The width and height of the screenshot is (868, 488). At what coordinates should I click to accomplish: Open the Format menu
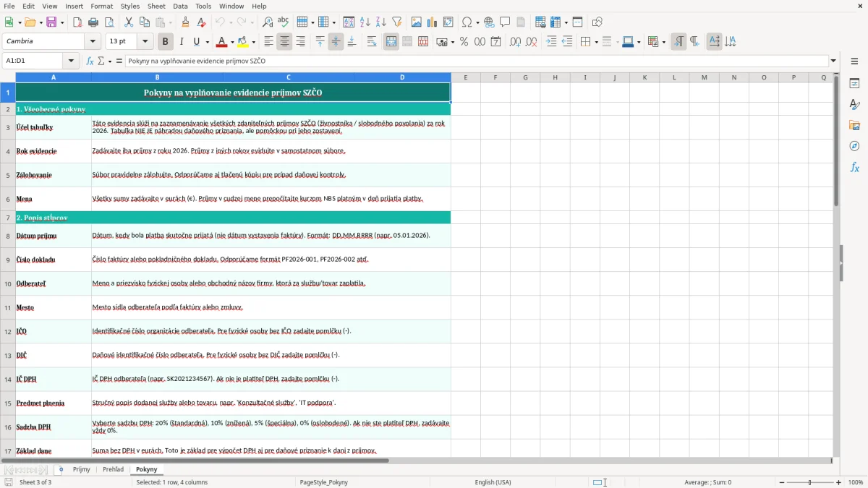(101, 6)
